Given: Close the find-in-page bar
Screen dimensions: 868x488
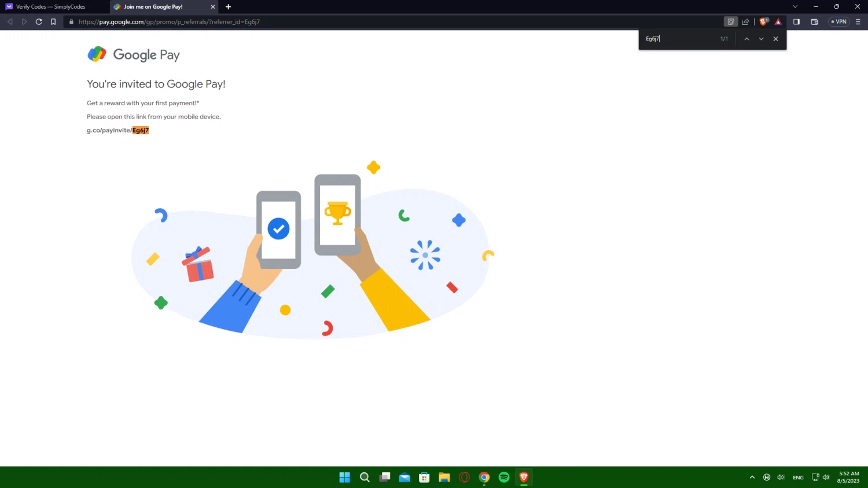Looking at the screenshot, I should click(776, 39).
